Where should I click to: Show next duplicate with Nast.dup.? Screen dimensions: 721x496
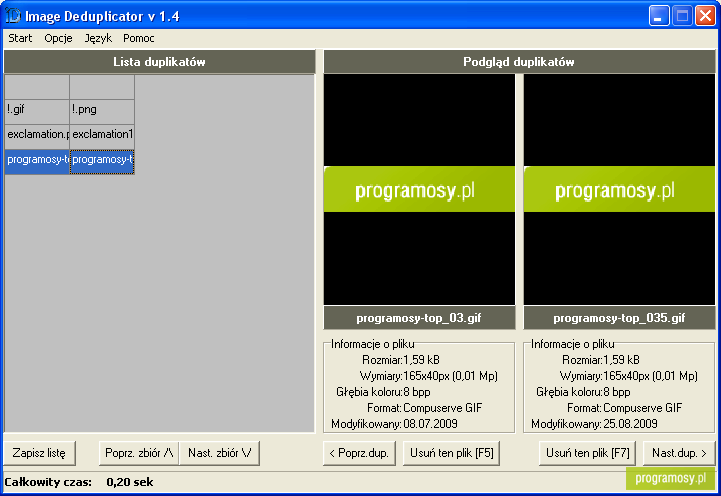point(679,453)
